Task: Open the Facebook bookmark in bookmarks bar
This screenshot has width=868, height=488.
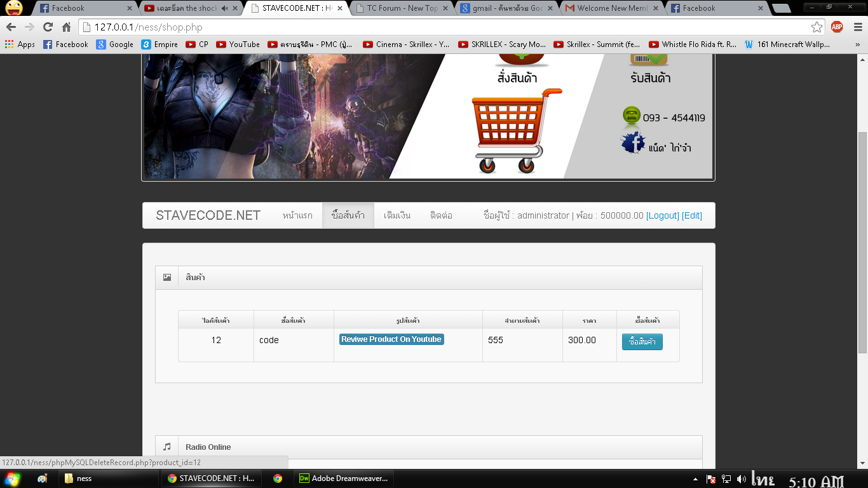Action: coord(65,44)
